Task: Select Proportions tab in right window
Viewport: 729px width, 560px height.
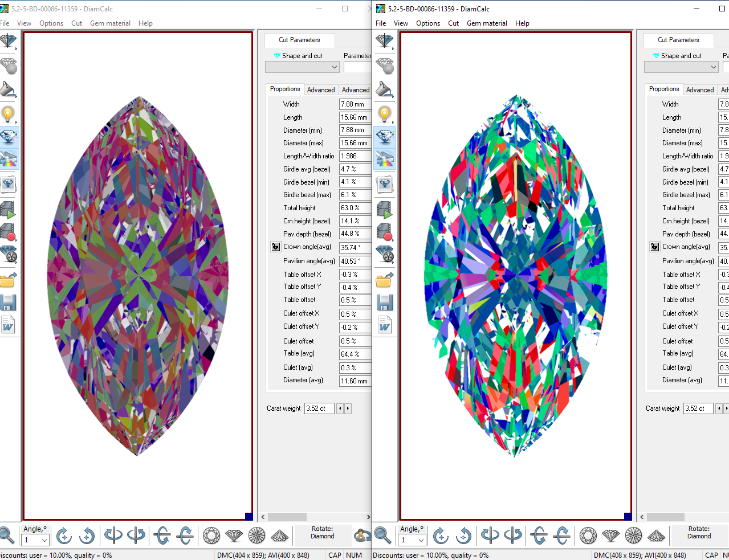Action: 664,89
